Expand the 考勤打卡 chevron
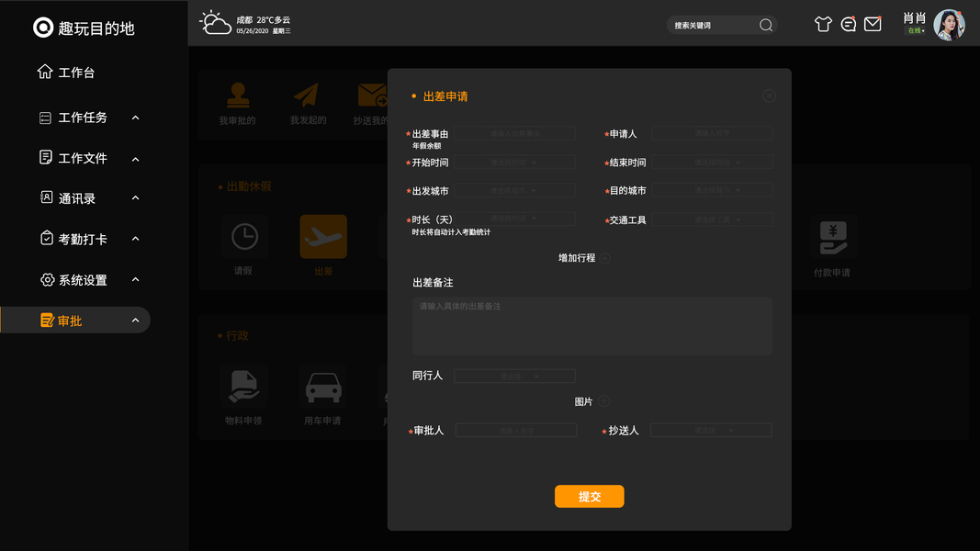This screenshot has width=980, height=551. [x=136, y=240]
